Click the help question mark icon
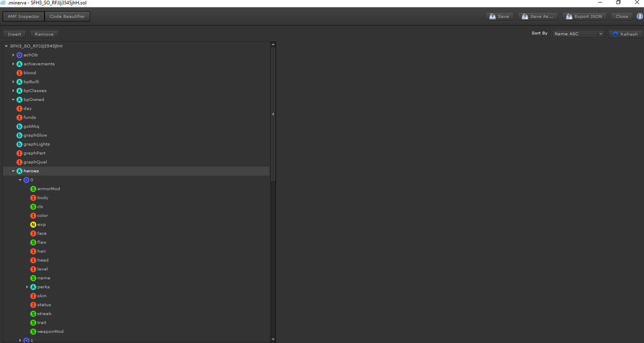644x343 pixels. click(640, 17)
